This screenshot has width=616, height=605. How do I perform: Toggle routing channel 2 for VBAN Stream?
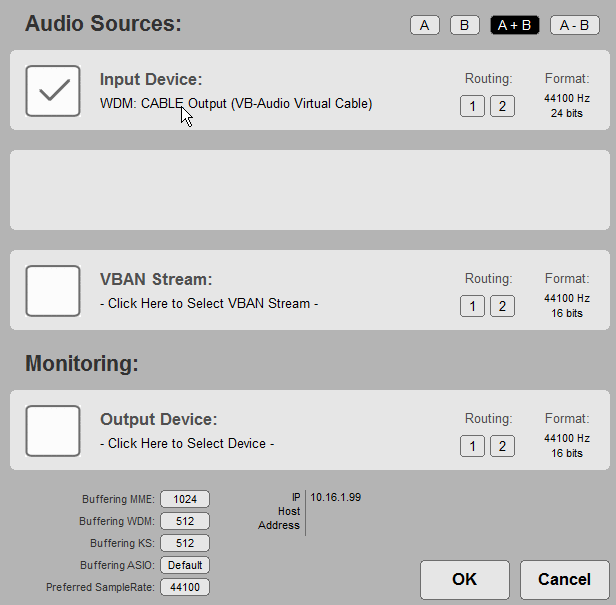click(x=502, y=306)
